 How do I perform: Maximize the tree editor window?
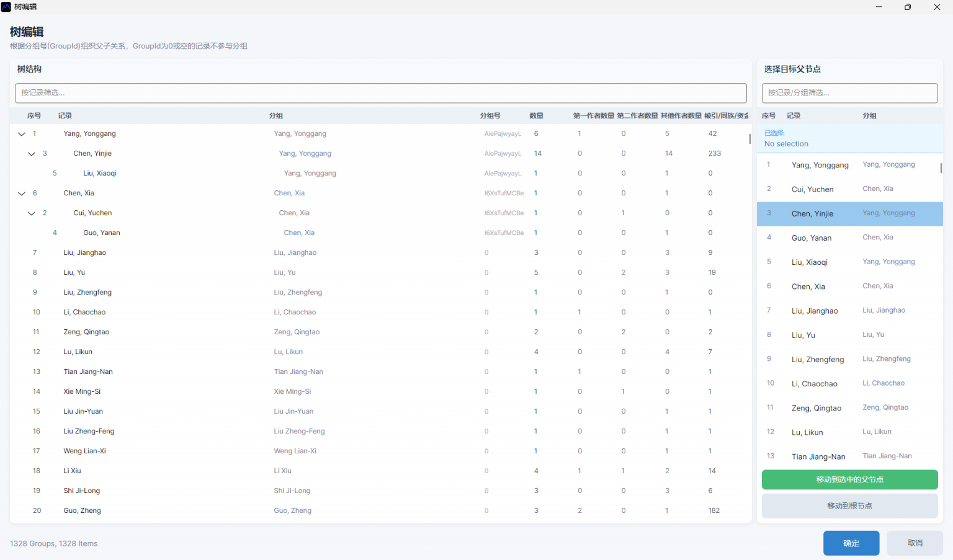tap(908, 7)
